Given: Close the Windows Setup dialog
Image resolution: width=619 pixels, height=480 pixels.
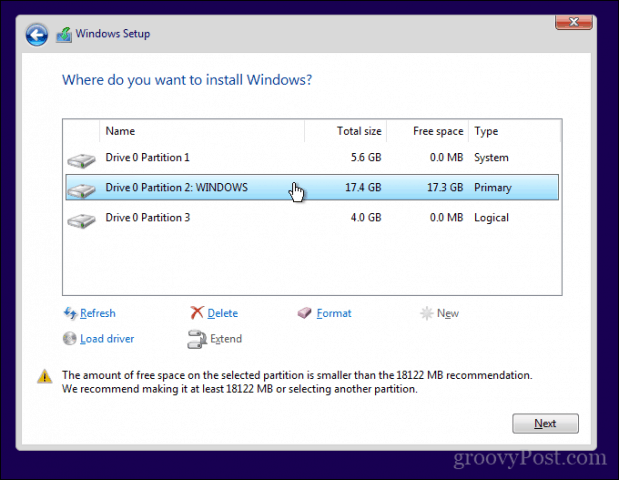Looking at the screenshot, I should tap(574, 22).
